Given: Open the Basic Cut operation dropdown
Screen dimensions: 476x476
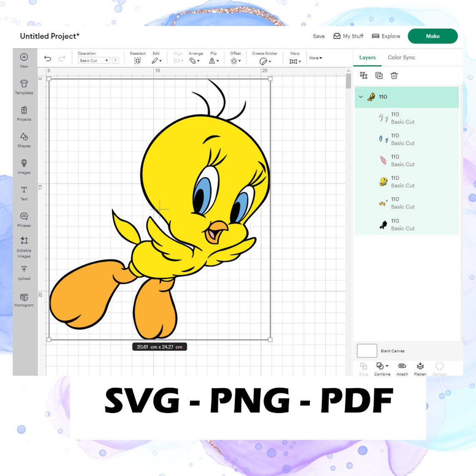Looking at the screenshot, I should 93,61.
